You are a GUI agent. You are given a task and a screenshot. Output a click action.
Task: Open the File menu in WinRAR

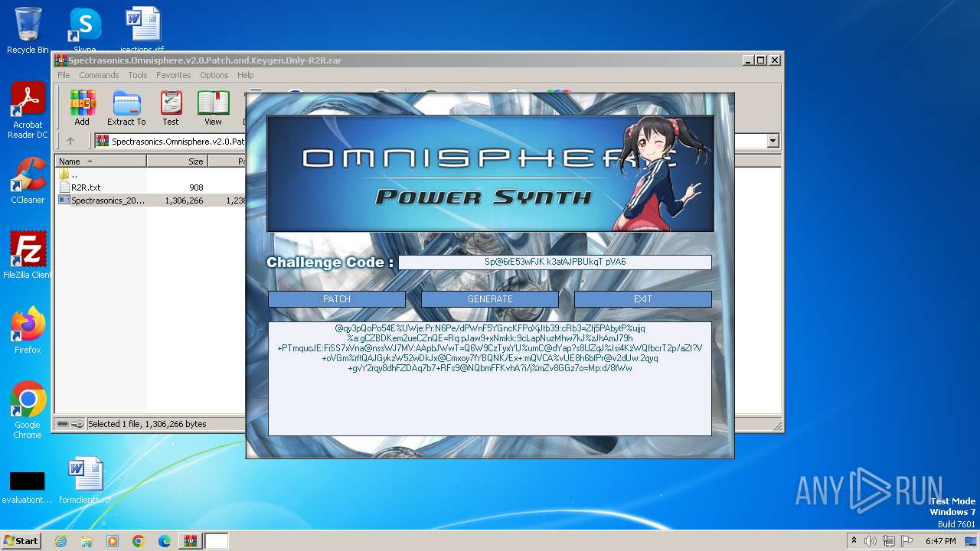click(x=64, y=75)
